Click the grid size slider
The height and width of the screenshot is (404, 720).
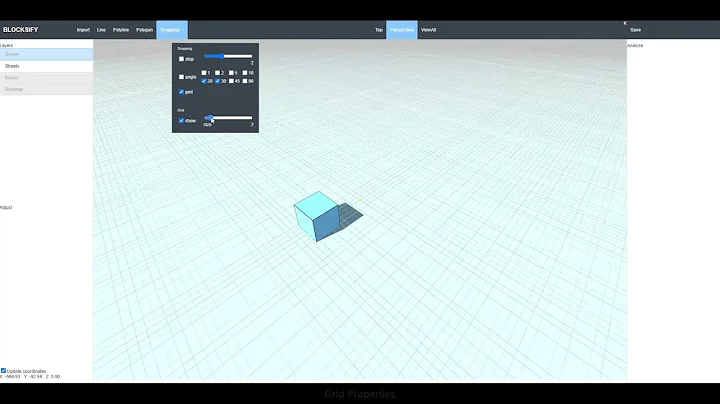228,118
